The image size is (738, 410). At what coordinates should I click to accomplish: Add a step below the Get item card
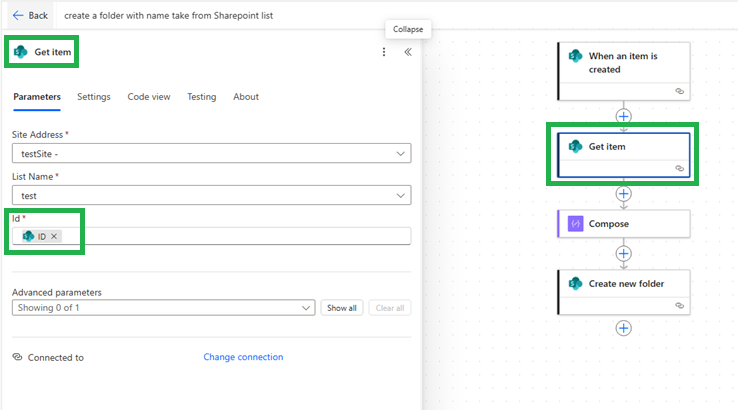(x=624, y=193)
